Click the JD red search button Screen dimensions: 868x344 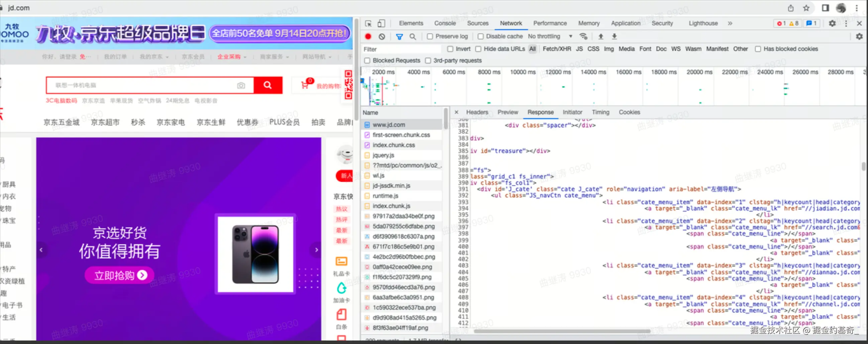(268, 85)
